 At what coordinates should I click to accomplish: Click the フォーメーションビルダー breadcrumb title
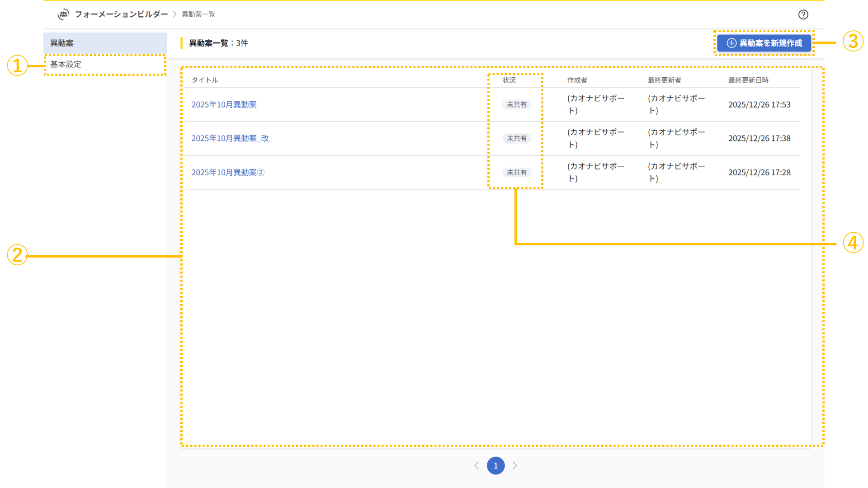tap(121, 14)
